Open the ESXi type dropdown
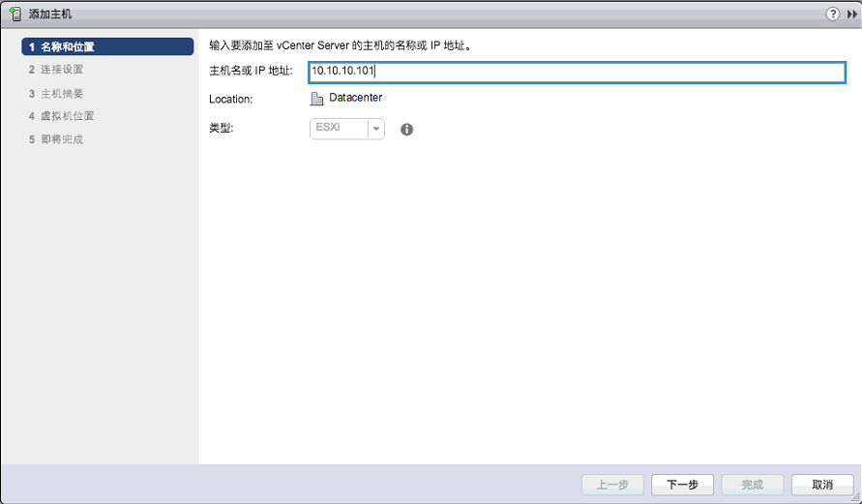The height and width of the screenshot is (504, 862). (x=347, y=129)
